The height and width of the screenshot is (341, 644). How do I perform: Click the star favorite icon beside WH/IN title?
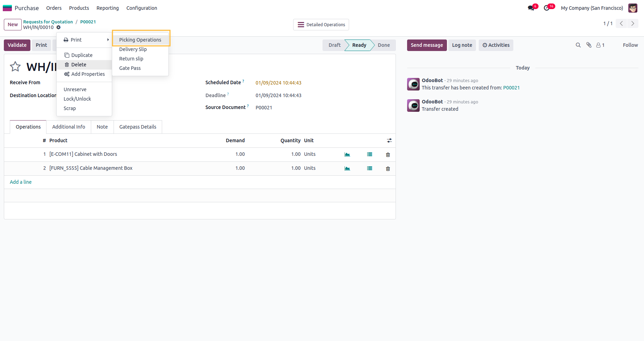click(15, 66)
